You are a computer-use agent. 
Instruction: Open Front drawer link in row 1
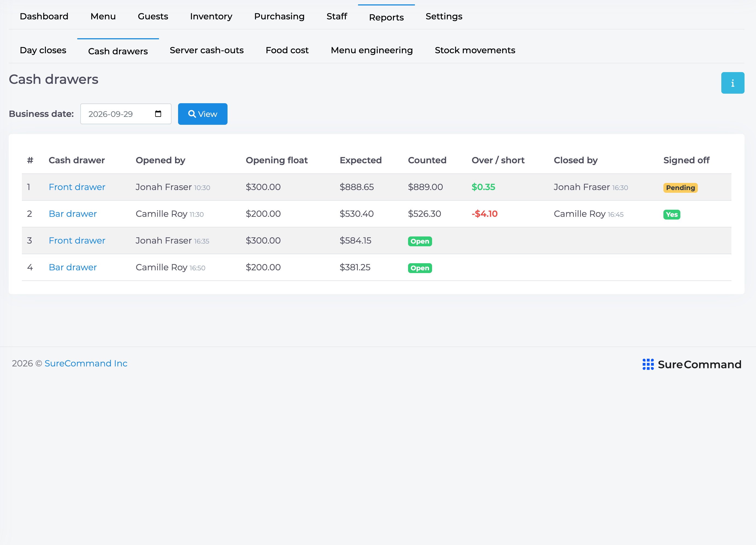point(77,187)
